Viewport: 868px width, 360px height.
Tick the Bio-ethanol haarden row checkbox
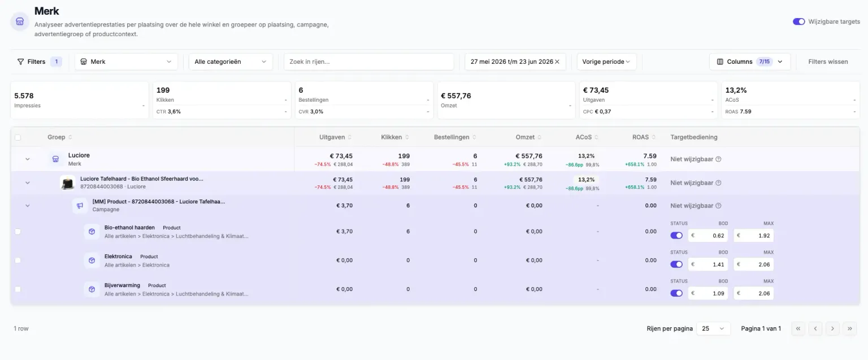point(18,232)
